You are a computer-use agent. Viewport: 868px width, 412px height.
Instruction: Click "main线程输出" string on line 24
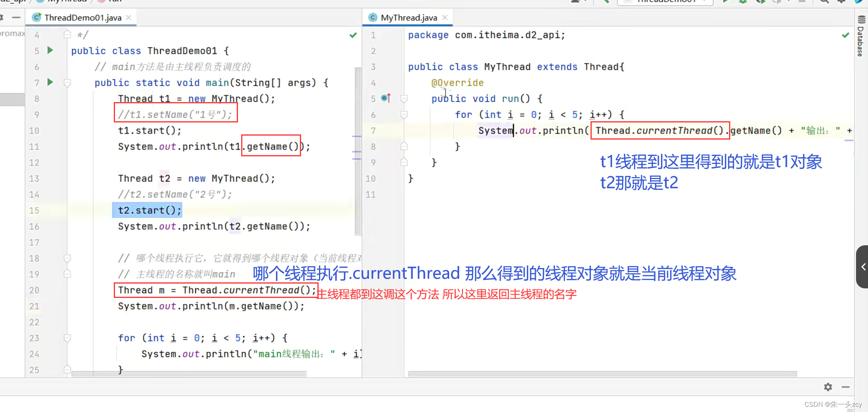tap(293, 354)
